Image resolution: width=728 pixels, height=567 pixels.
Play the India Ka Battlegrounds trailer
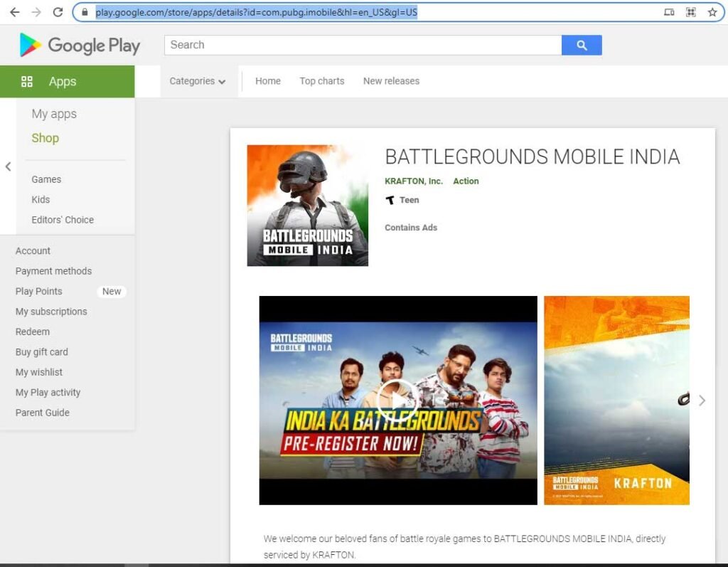point(397,400)
